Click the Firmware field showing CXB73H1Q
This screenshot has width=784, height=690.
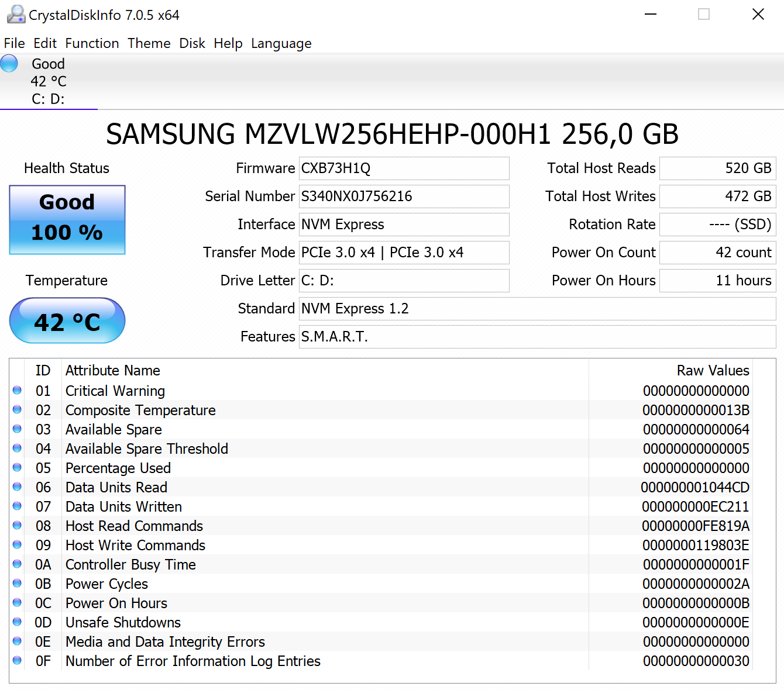404,168
